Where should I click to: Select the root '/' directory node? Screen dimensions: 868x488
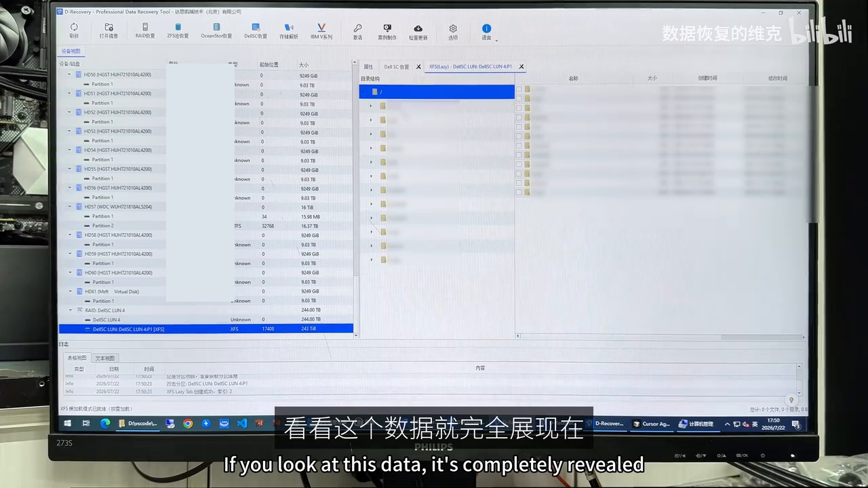pyautogui.click(x=437, y=91)
